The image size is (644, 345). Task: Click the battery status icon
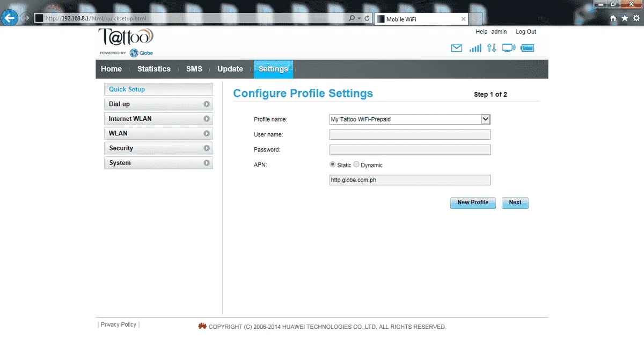tap(528, 48)
